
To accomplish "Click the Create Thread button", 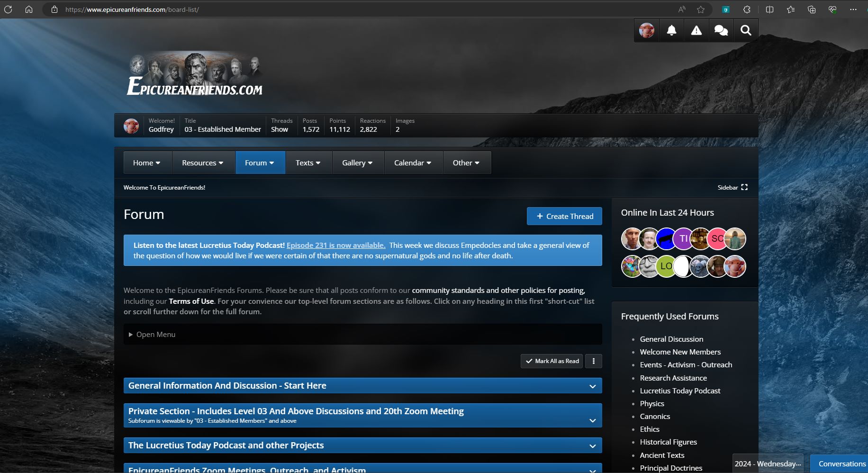I will 564,217.
